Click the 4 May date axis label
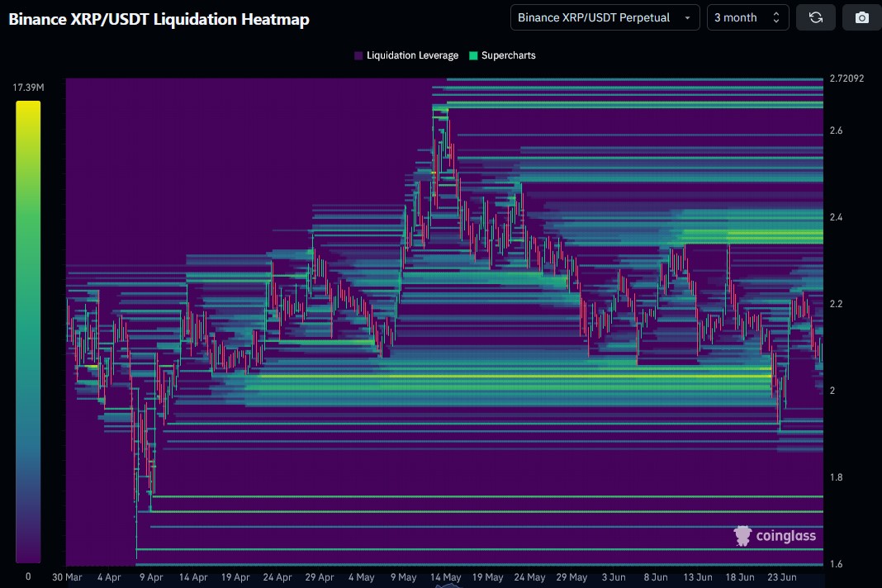The height and width of the screenshot is (588, 882). point(361,577)
